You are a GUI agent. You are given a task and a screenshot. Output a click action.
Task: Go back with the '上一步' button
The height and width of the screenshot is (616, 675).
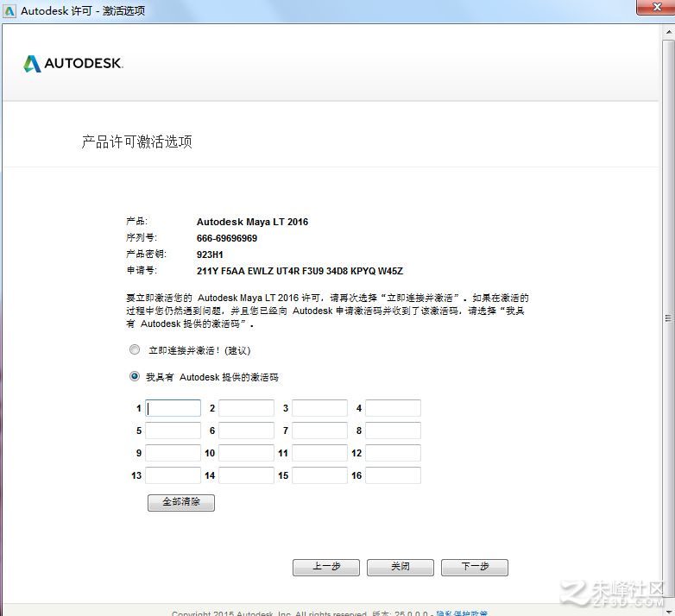[x=326, y=568]
